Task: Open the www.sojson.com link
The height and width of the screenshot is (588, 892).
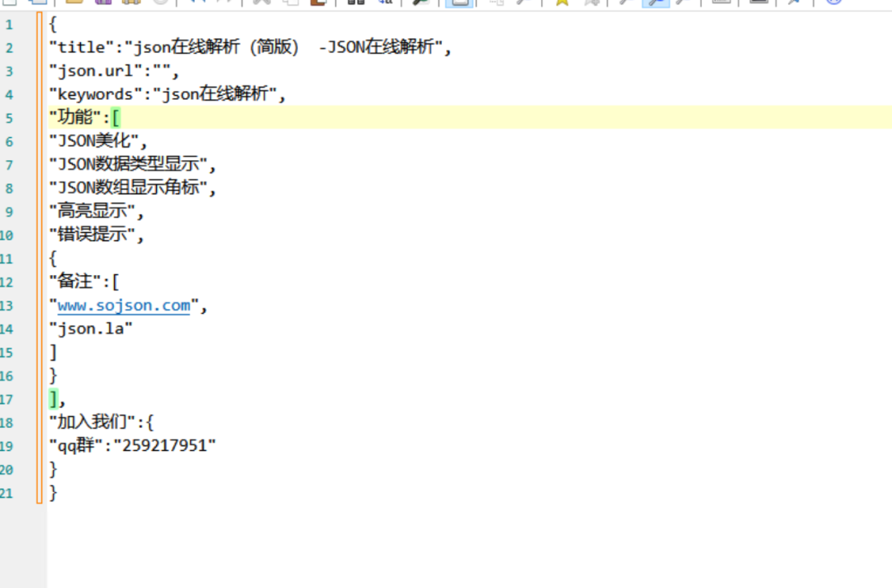Action: point(124,306)
